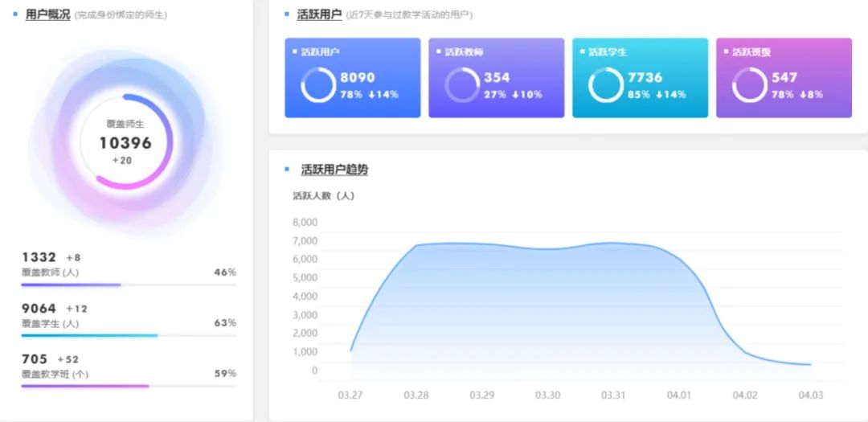
Task: Click the 覆盖教师 progress bar
Action: 129,285
